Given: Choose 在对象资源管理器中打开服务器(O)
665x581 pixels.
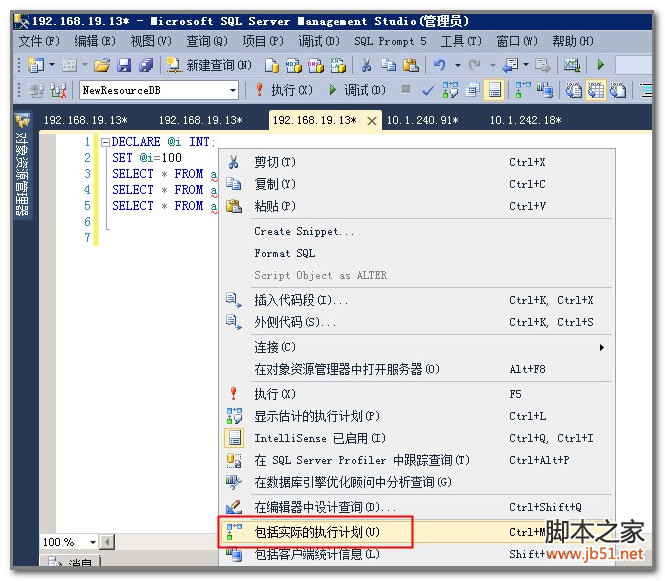Looking at the screenshot, I should click(x=417, y=369).
